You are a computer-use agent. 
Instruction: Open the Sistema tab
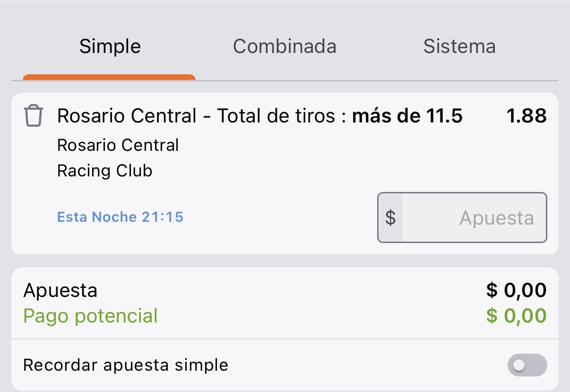[459, 46]
